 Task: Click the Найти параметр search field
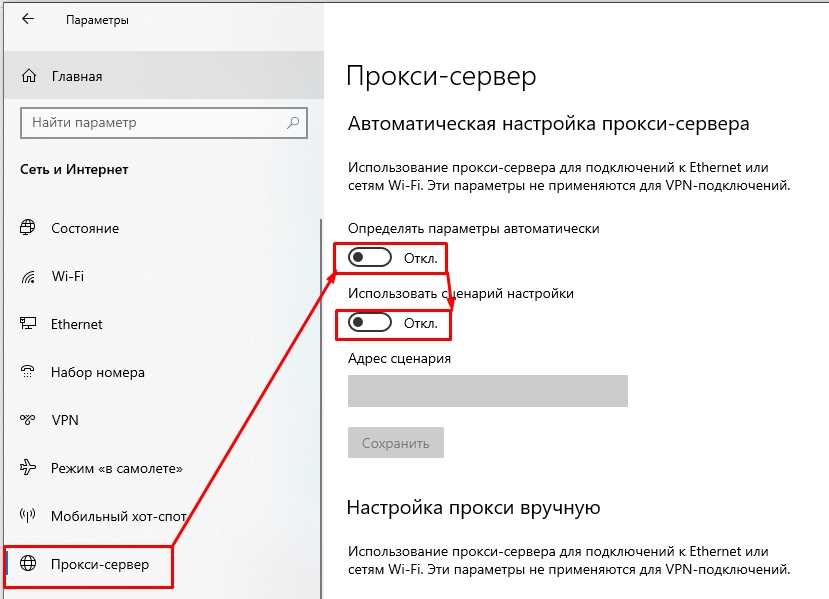coord(164,123)
